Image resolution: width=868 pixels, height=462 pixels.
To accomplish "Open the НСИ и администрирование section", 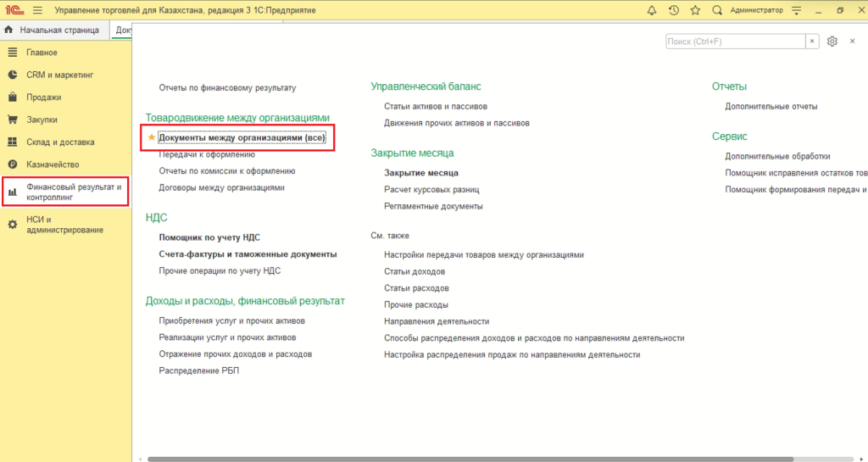I will coord(64,225).
